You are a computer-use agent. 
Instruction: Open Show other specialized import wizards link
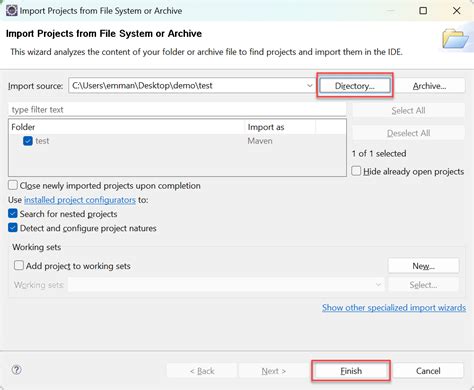(394, 307)
